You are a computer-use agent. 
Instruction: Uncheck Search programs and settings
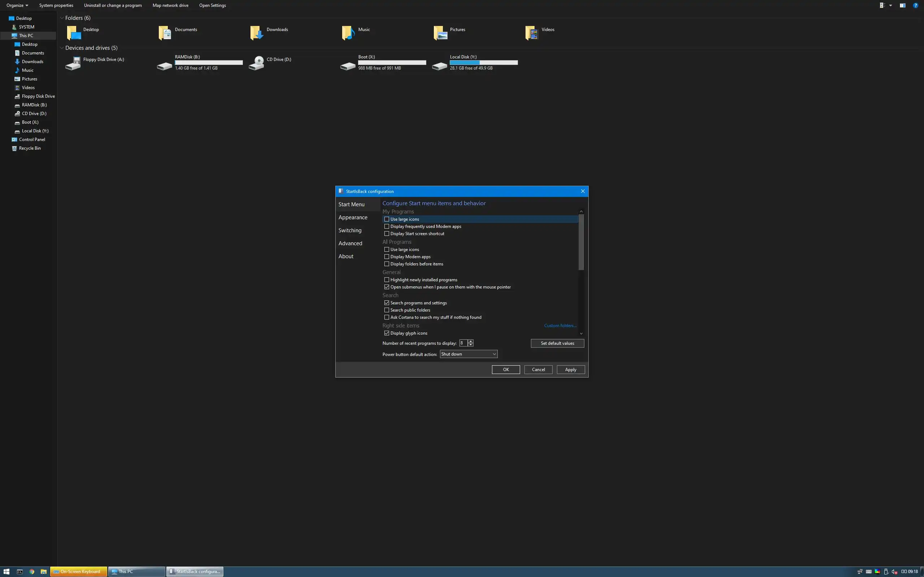[x=387, y=303]
